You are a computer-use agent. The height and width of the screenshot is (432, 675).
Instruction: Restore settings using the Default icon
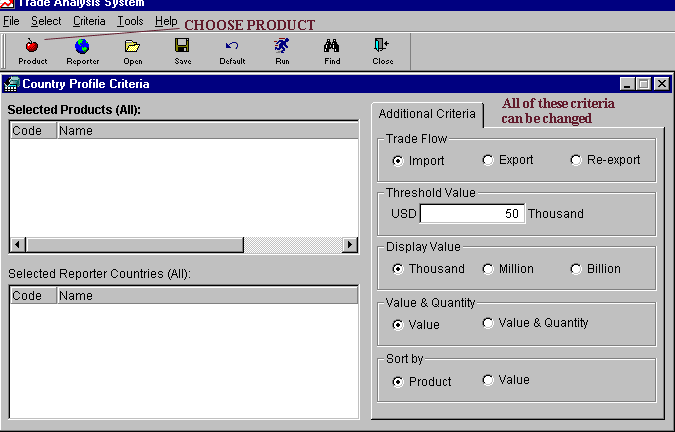coord(232,46)
